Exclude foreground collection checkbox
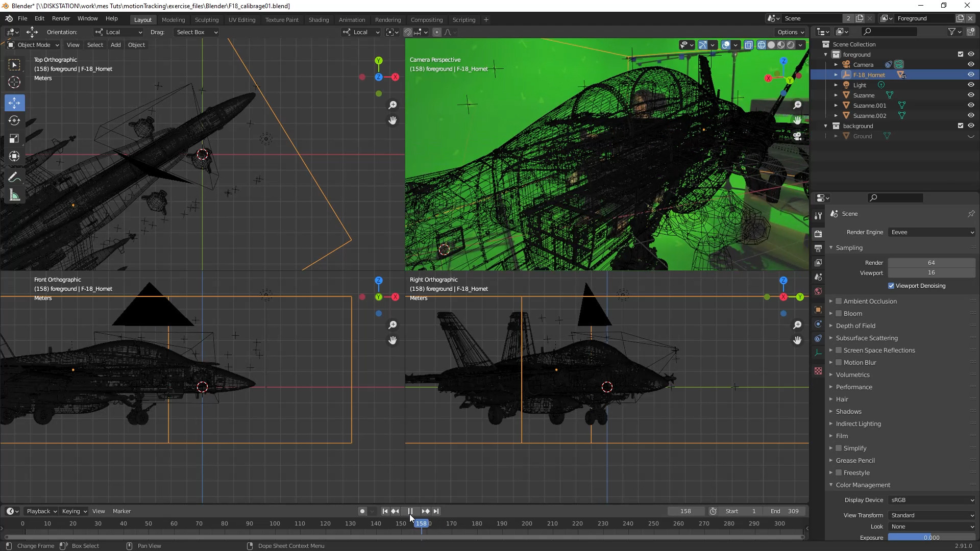Screen dimensions: 980x551 tap(961, 55)
